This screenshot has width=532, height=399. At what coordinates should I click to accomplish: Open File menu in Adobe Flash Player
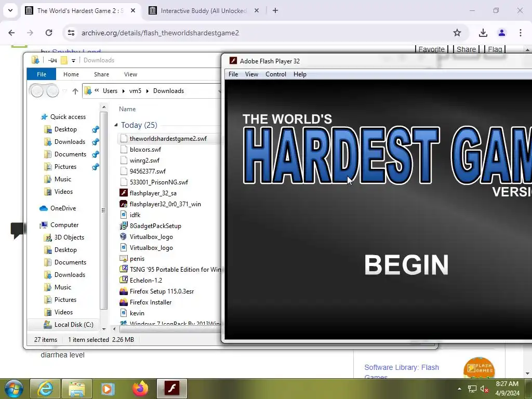point(233,74)
